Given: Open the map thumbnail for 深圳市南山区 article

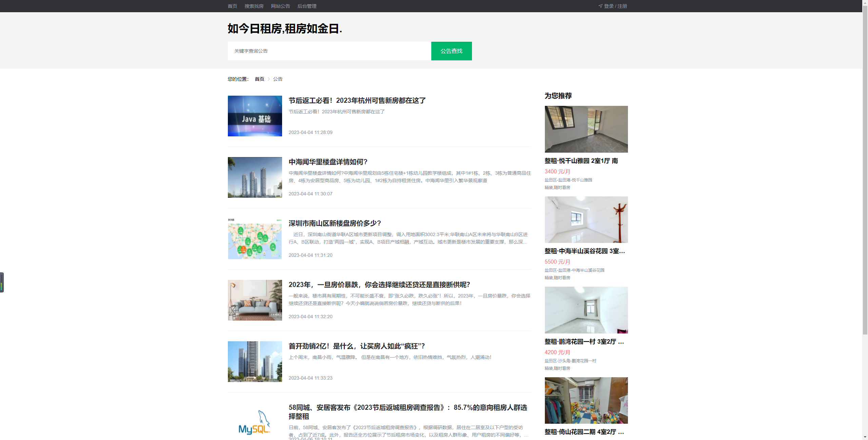Looking at the screenshot, I should click(255, 239).
